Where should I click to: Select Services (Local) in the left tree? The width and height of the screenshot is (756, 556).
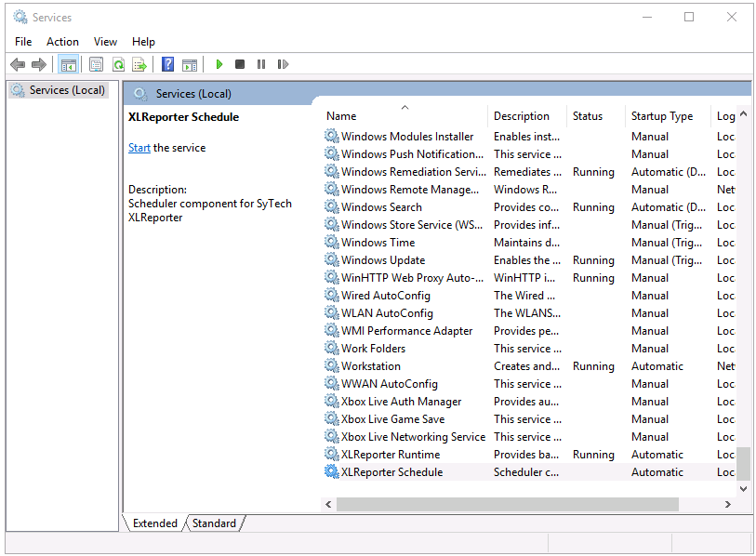(x=59, y=90)
